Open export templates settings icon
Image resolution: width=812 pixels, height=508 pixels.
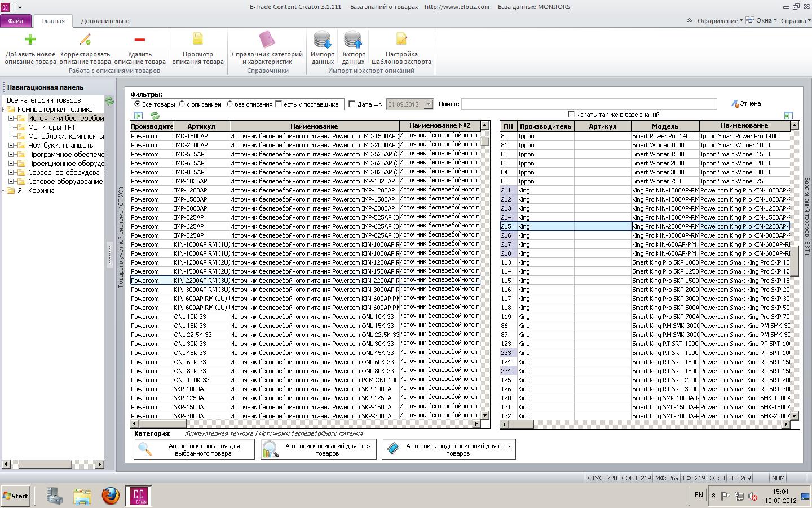click(401, 39)
